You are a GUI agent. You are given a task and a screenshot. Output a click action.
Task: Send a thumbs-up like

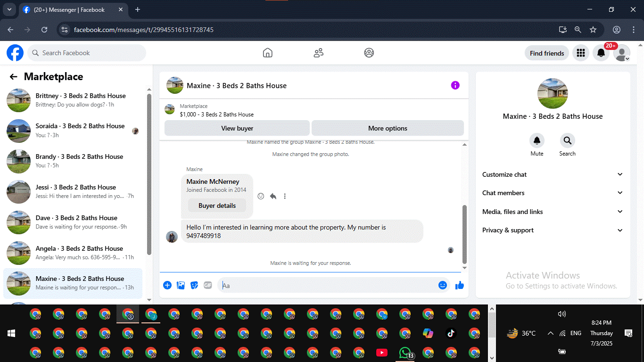460,285
